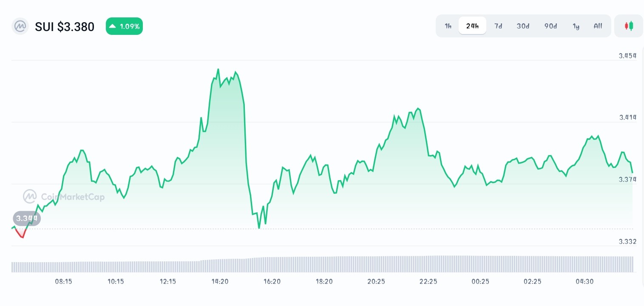
Task: Click the CoinMarketCap logo icon beside SUI
Action: point(20,26)
